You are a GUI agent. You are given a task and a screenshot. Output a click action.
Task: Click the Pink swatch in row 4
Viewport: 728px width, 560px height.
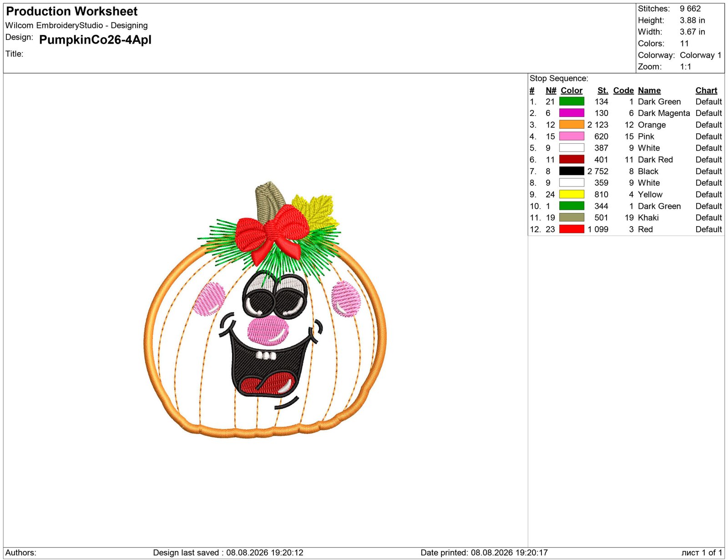click(x=571, y=136)
